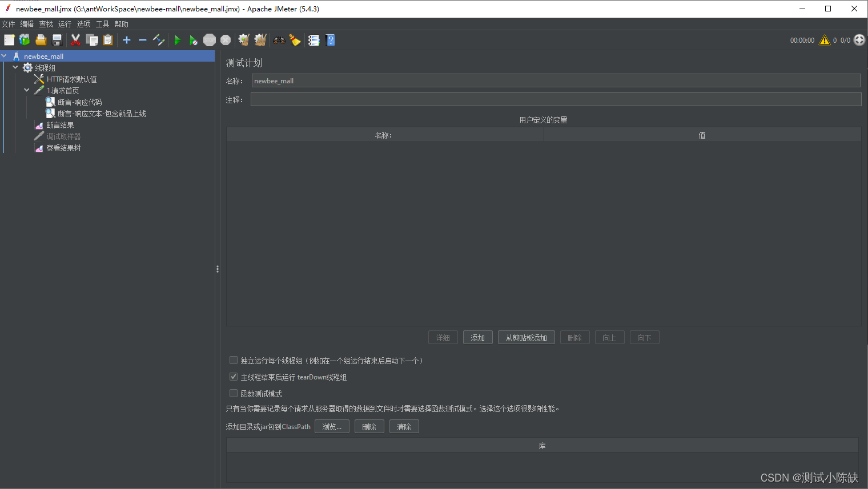Click the yellow warning triangle log icon

tap(825, 40)
